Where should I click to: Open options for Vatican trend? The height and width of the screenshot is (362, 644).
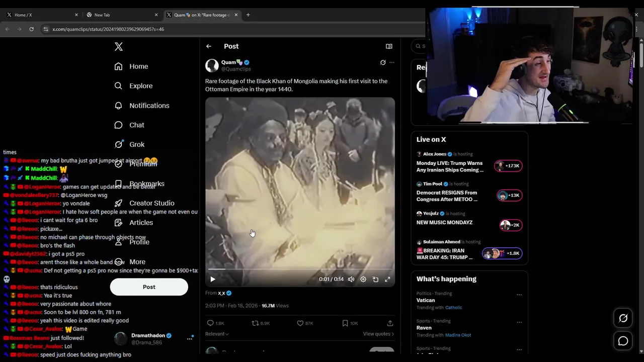pyautogui.click(x=519, y=295)
